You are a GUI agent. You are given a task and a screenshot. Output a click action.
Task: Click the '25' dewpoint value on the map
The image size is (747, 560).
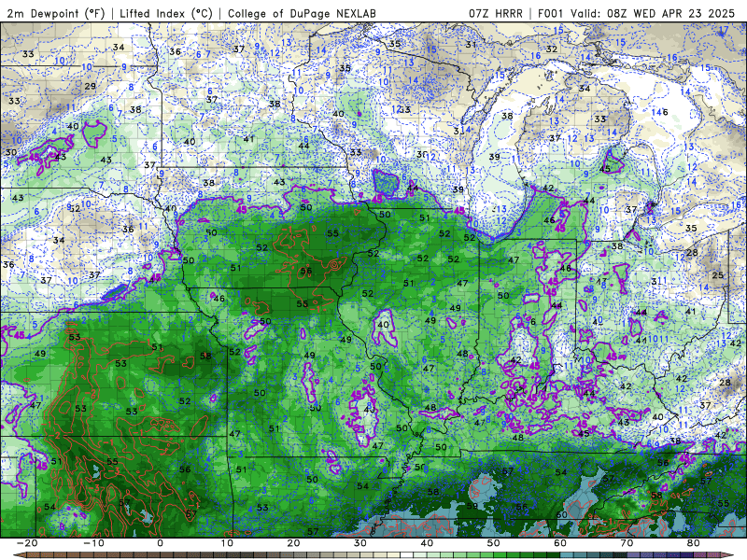click(x=717, y=275)
